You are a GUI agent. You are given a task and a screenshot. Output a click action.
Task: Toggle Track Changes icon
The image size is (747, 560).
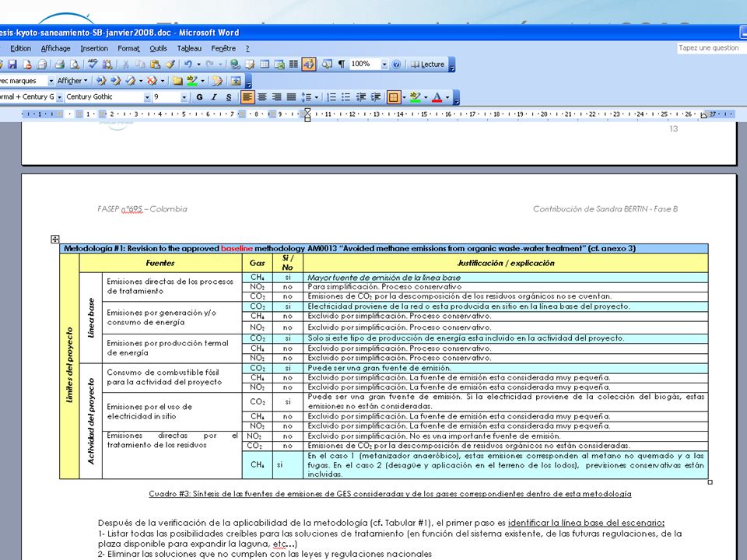(x=218, y=81)
